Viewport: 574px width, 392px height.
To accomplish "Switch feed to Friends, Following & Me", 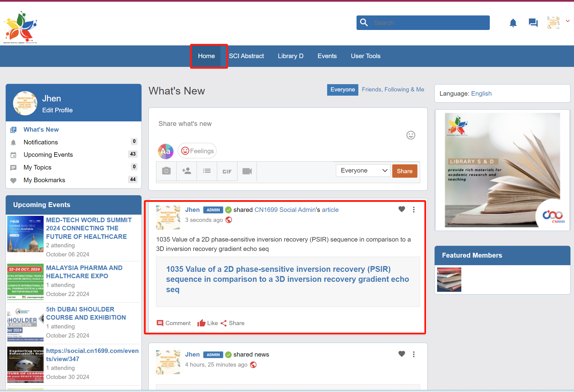I will [x=393, y=90].
